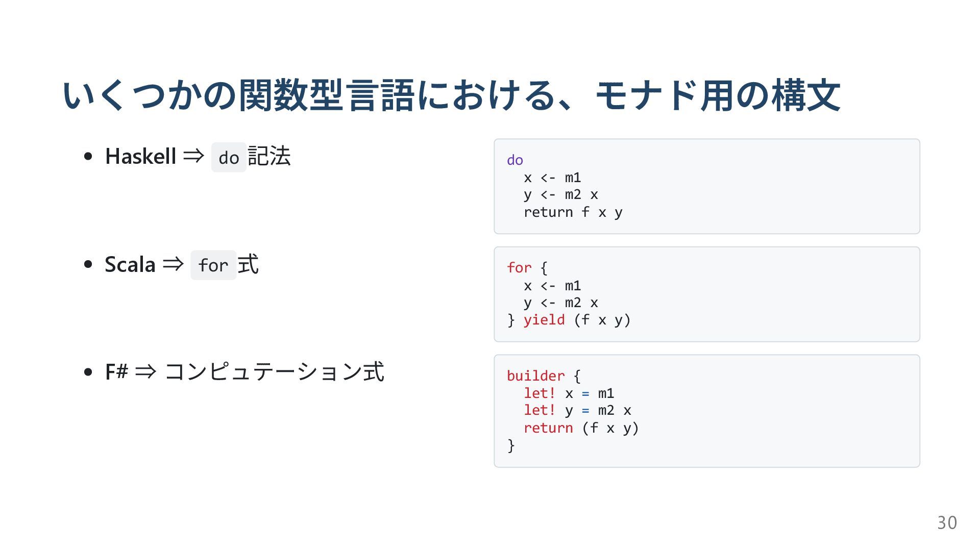The height and width of the screenshot is (551, 980).
Task: Click the 'y <- m2 x' line in Haskell block
Action: tap(561, 195)
